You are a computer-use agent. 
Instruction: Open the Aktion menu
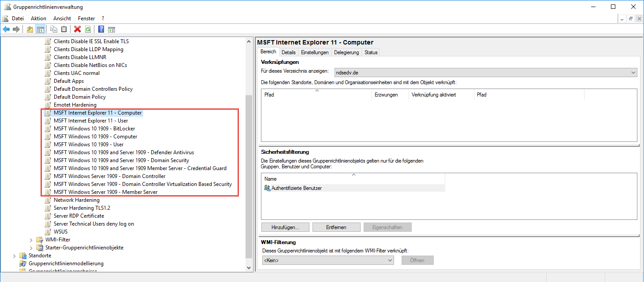click(38, 19)
